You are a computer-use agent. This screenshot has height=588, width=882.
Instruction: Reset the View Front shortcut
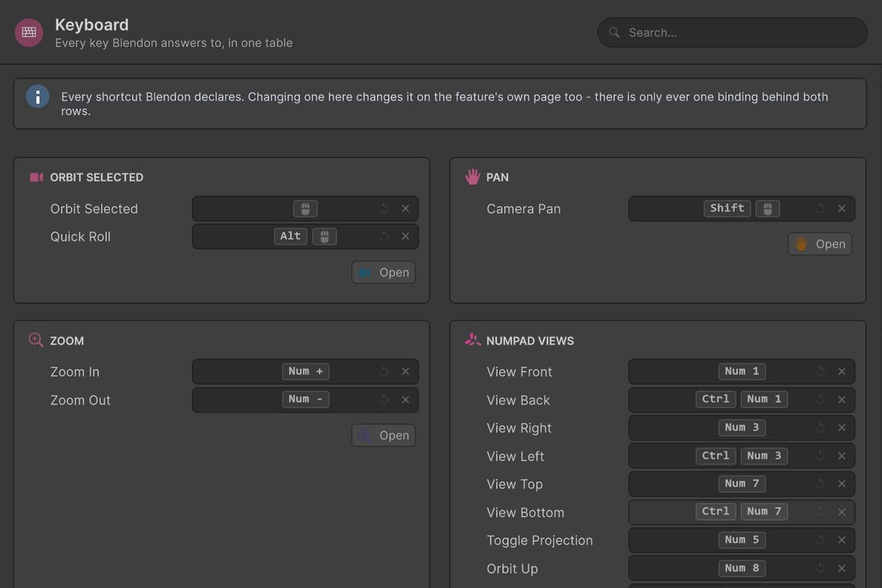pyautogui.click(x=821, y=371)
